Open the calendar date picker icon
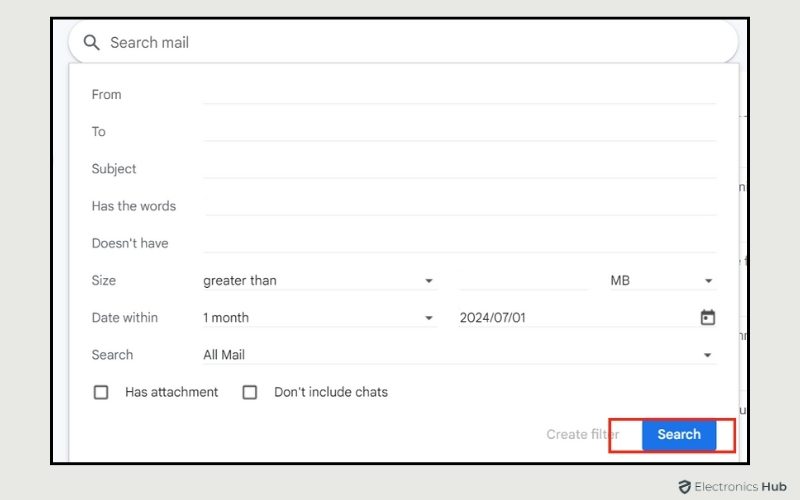This screenshot has width=800, height=500. point(708,318)
